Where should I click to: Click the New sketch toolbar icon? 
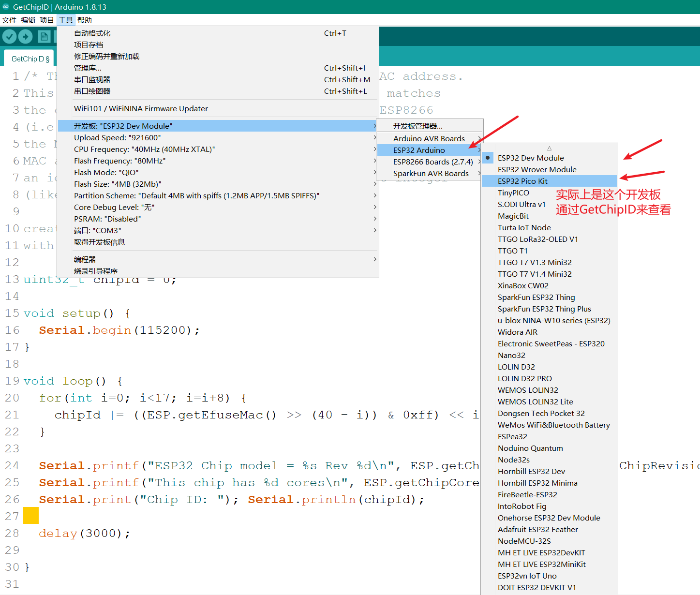click(44, 36)
